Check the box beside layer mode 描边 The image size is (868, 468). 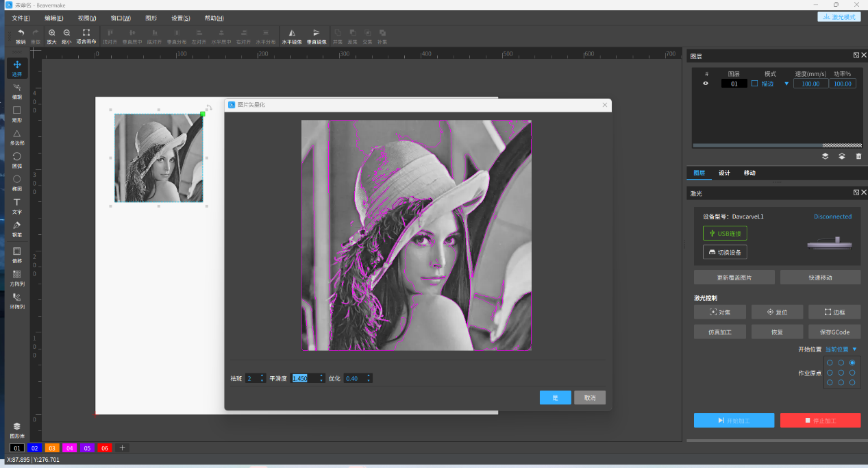point(755,84)
